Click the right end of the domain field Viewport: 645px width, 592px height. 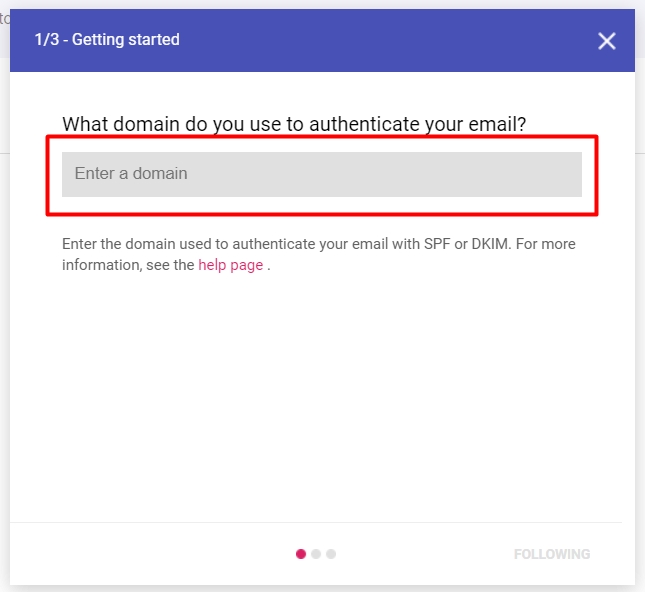[560, 174]
